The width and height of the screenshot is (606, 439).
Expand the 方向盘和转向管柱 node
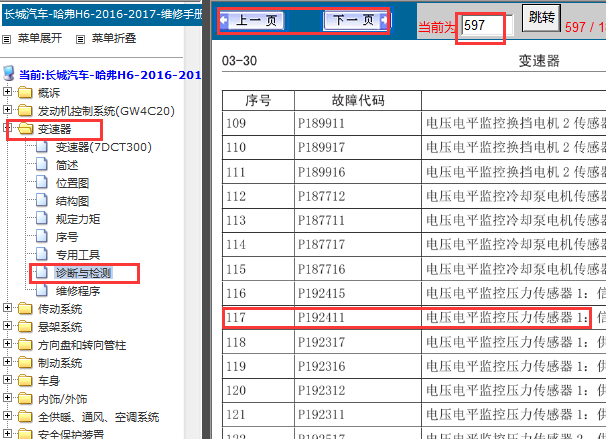7,344
